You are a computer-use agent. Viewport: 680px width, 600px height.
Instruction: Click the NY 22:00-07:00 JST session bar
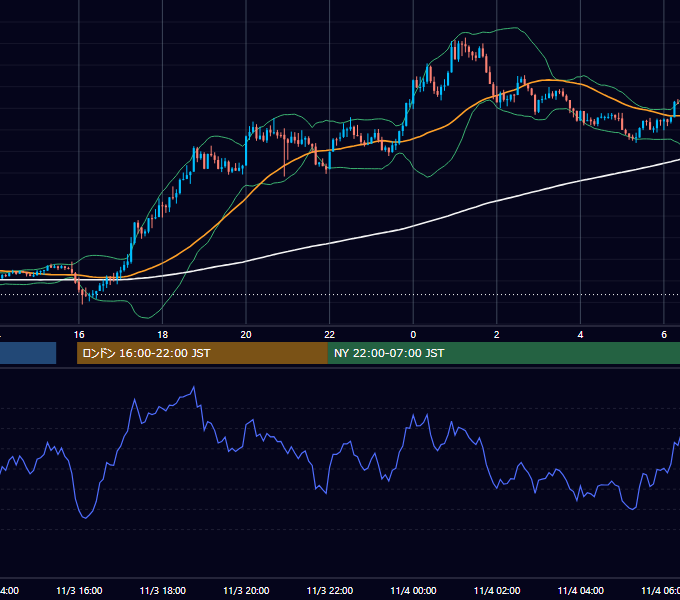503,353
